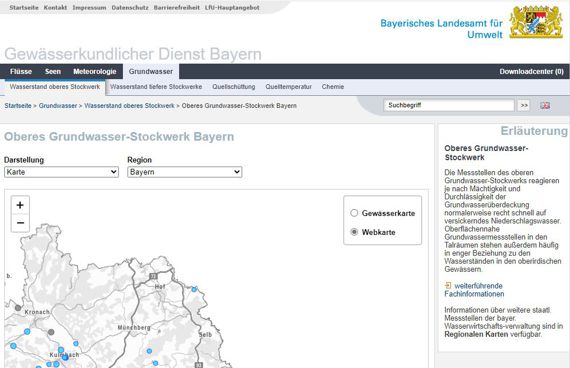Open the Downloadcenter (0) link
Screen dimensions: 570x368
[x=531, y=72]
